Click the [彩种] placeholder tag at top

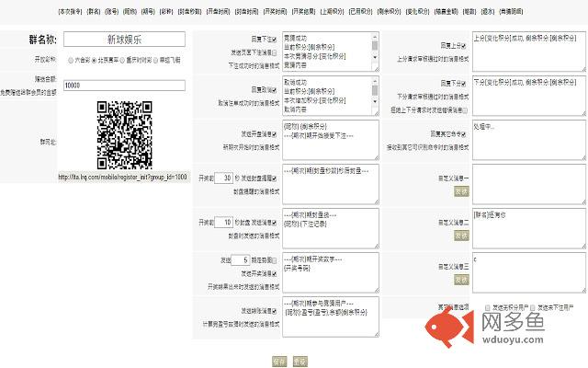pos(166,12)
